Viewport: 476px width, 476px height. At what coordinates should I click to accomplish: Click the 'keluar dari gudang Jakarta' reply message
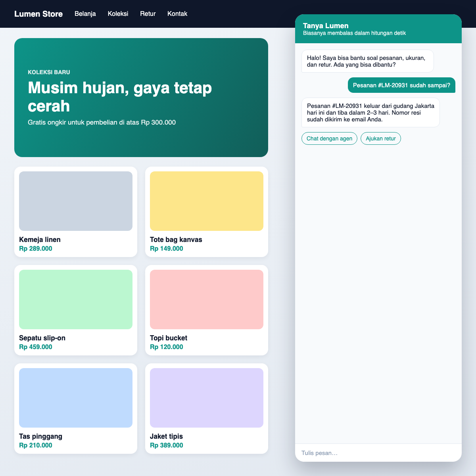pyautogui.click(x=370, y=113)
